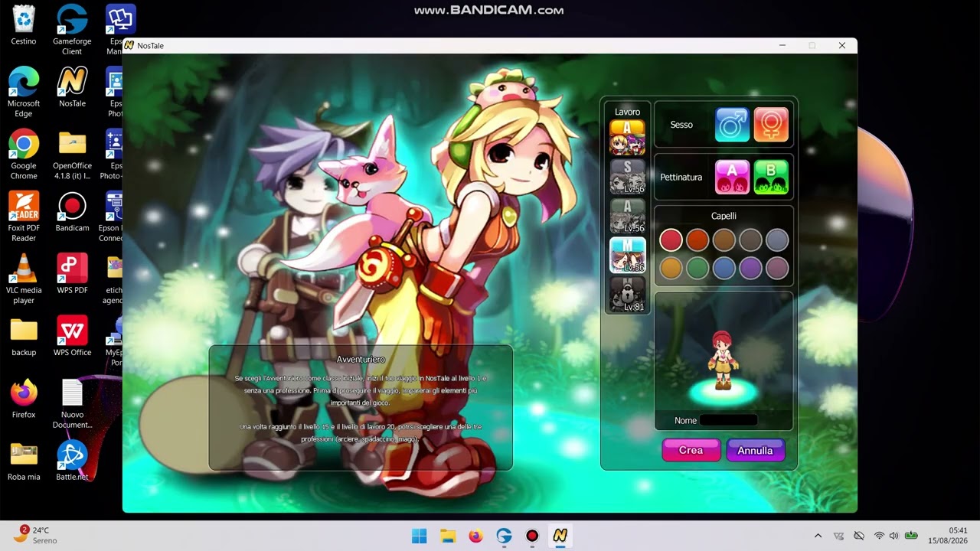This screenshot has height=551, width=980.
Task: Select the S class Lv.56 icon
Action: coord(627,177)
